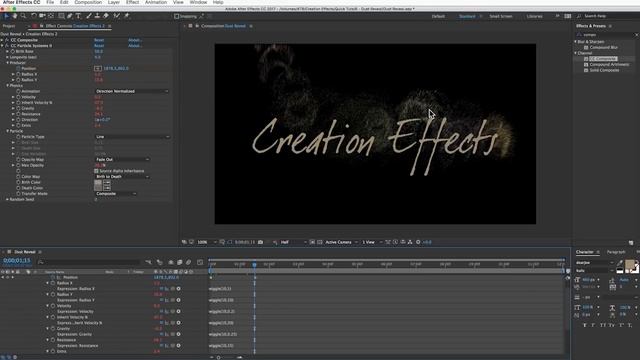
Task: Toggle Gravity stopwatch in Effect Controls
Action: [18, 109]
